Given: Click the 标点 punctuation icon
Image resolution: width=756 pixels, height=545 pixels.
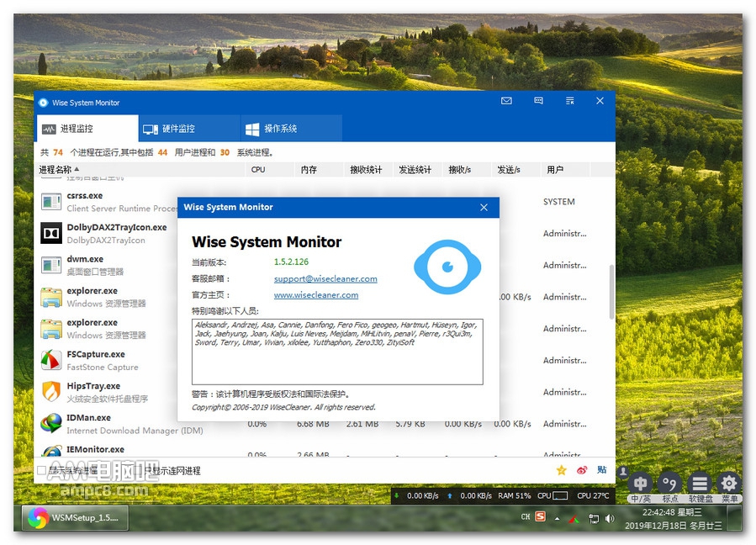Looking at the screenshot, I should coord(669,484).
